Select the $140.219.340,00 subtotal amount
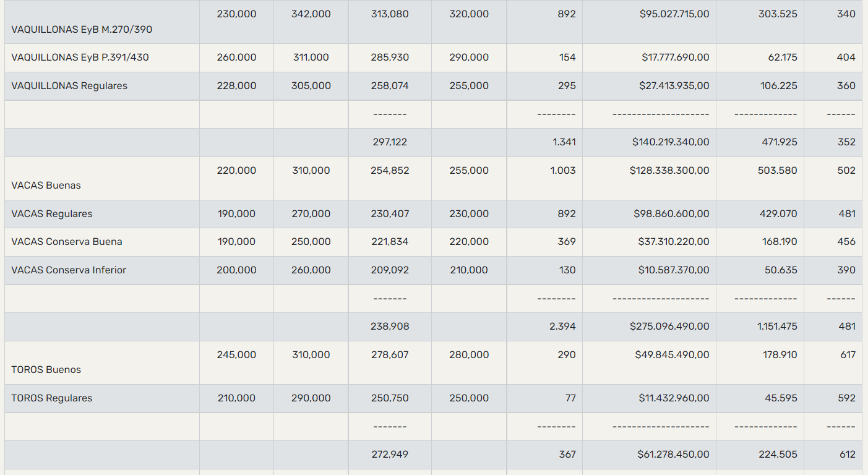This screenshot has width=868, height=475. (671, 142)
